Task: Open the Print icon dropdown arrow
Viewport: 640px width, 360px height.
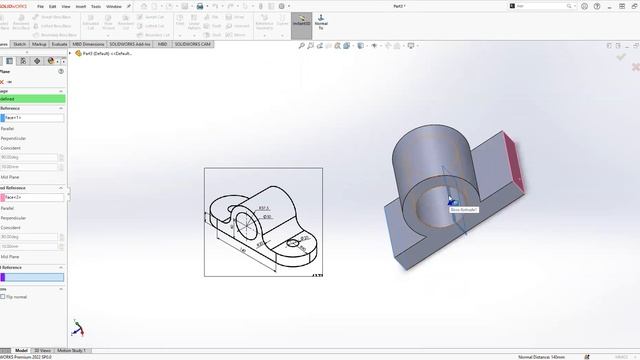Action: (x=207, y=7)
